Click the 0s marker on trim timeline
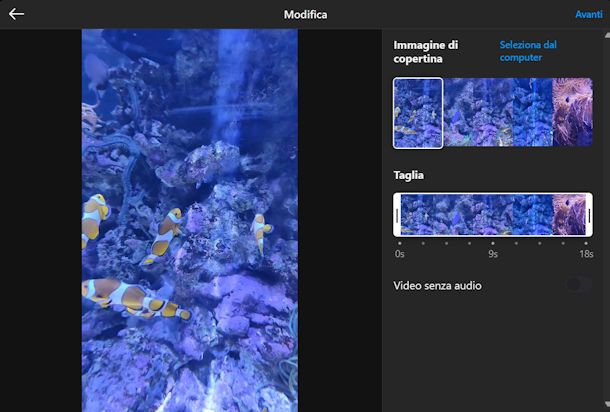 (400, 254)
